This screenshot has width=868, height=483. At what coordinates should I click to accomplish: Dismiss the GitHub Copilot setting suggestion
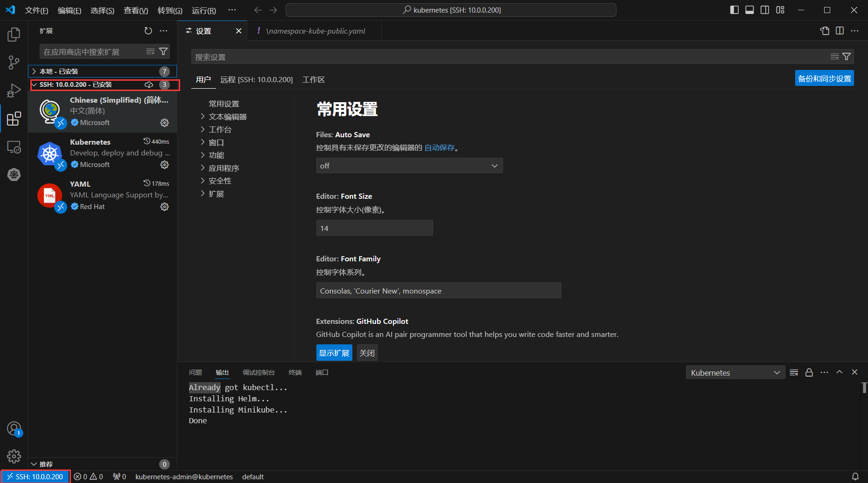click(367, 353)
